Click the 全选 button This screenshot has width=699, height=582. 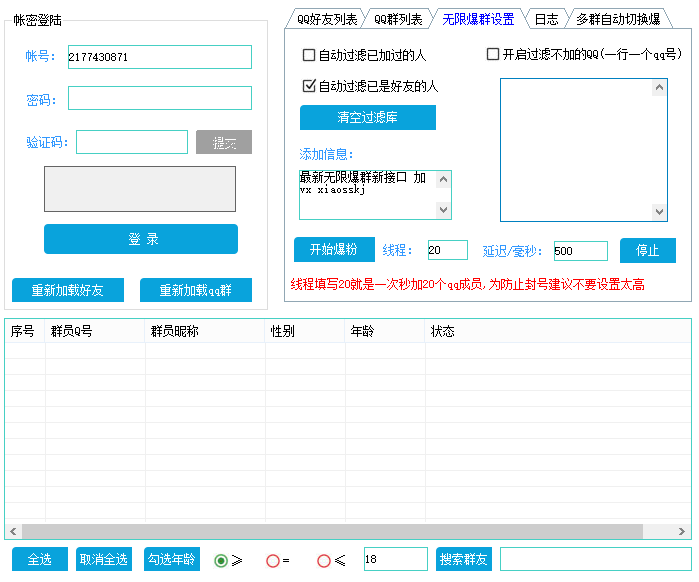tap(40, 559)
